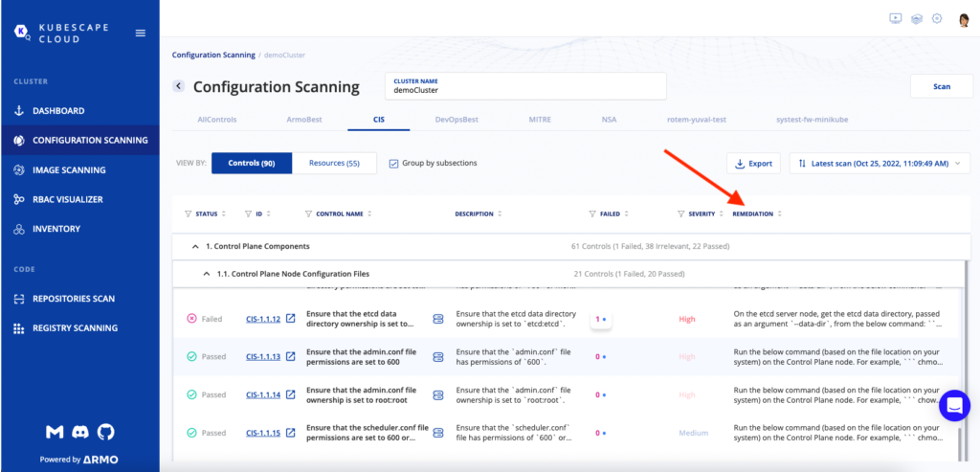The image size is (980, 472).
Task: Click the table vertical scrollbar
Action: tap(960, 442)
